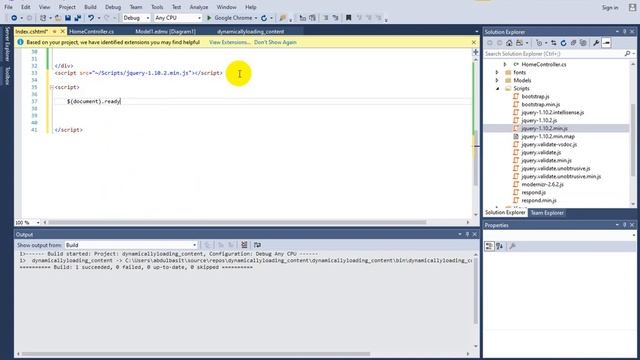Image resolution: width=640 pixels, height=360 pixels.
Task: Click the Navigate Backward toolbar icon
Action: [14, 18]
